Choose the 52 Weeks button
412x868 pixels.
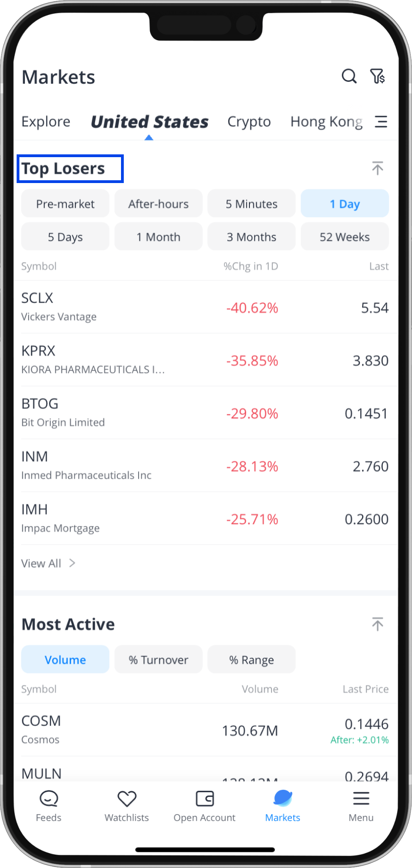coord(345,237)
